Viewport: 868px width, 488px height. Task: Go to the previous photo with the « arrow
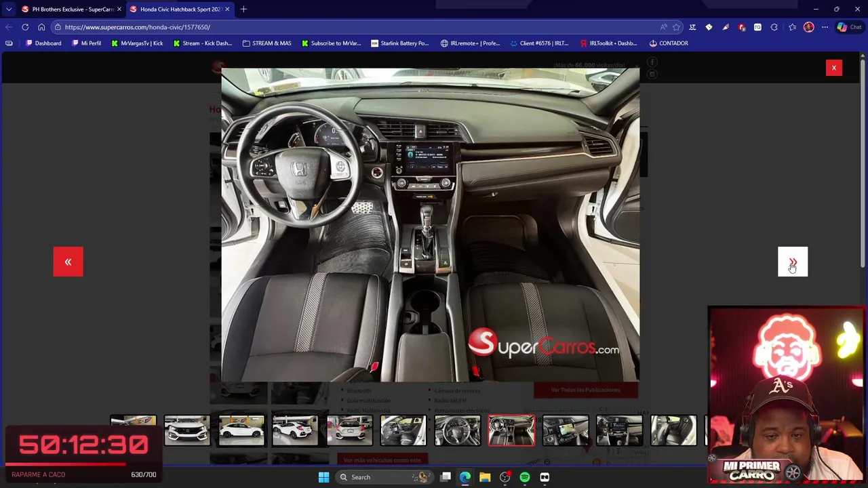68,262
